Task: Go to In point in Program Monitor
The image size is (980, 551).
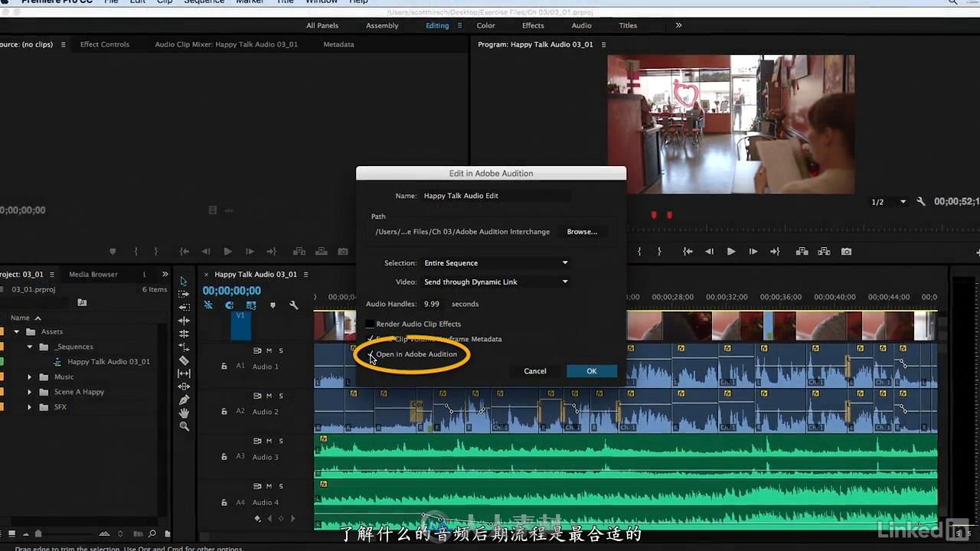Action: 688,251
